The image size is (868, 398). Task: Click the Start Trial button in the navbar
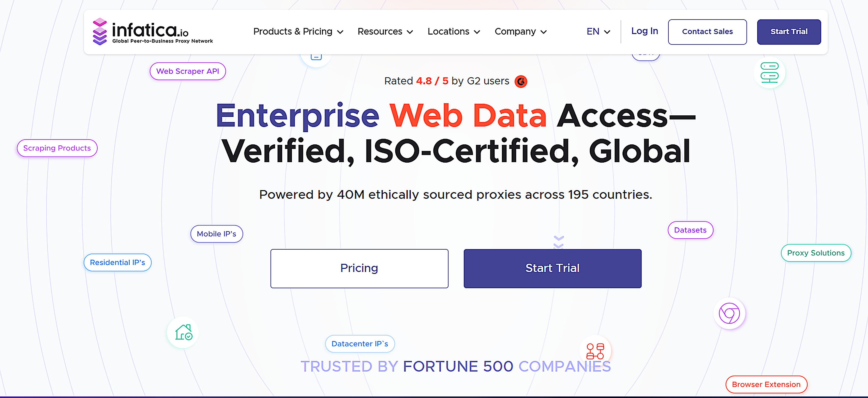789,32
